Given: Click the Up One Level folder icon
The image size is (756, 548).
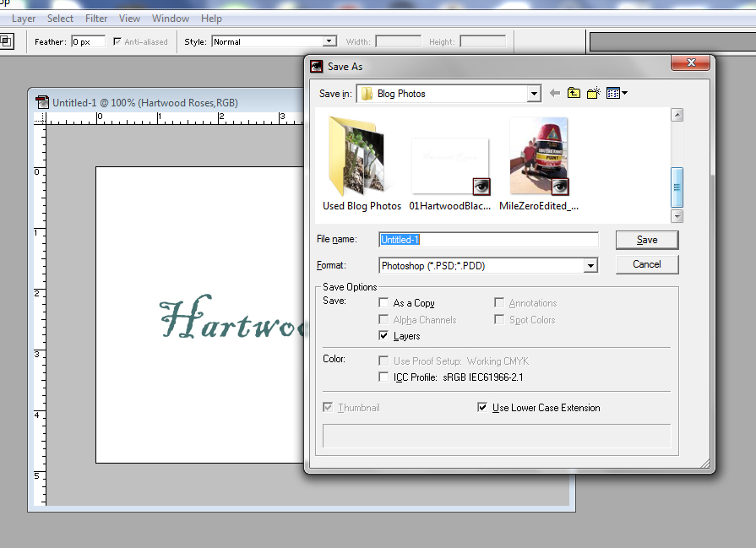Looking at the screenshot, I should pos(574,93).
